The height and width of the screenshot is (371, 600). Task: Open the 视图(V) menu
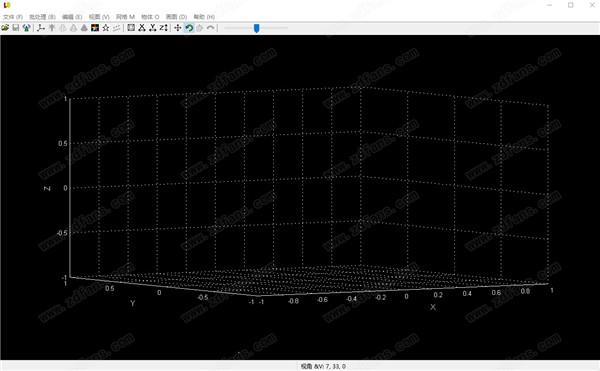[99, 17]
